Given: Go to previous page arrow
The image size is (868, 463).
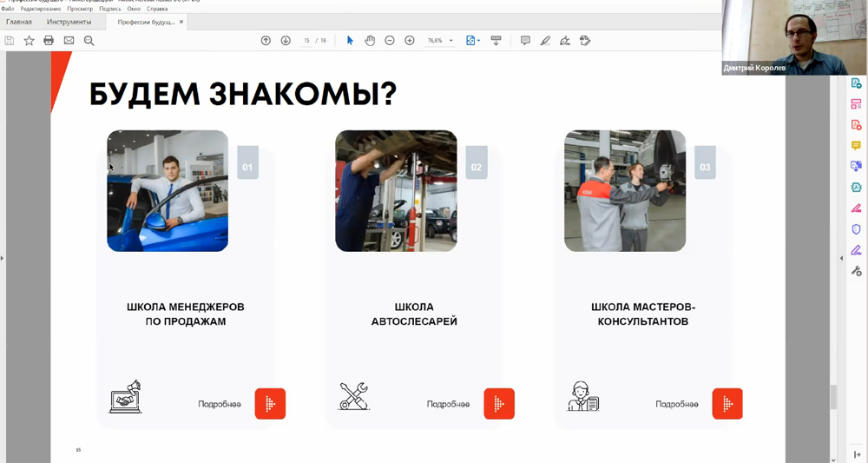Looking at the screenshot, I should click(266, 41).
